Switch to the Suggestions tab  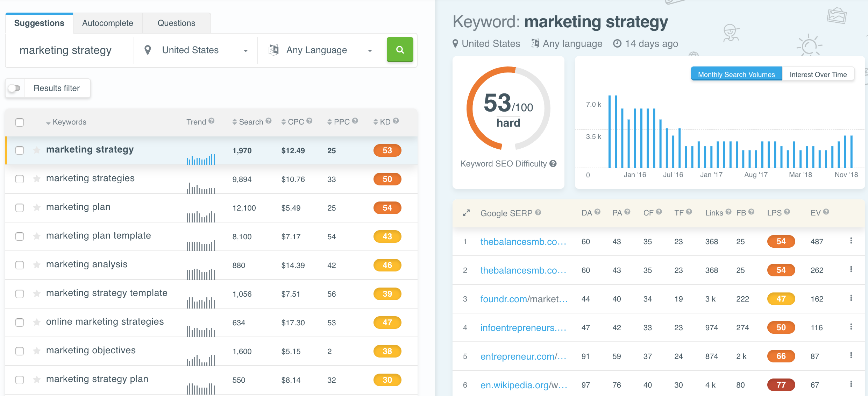pos(39,23)
